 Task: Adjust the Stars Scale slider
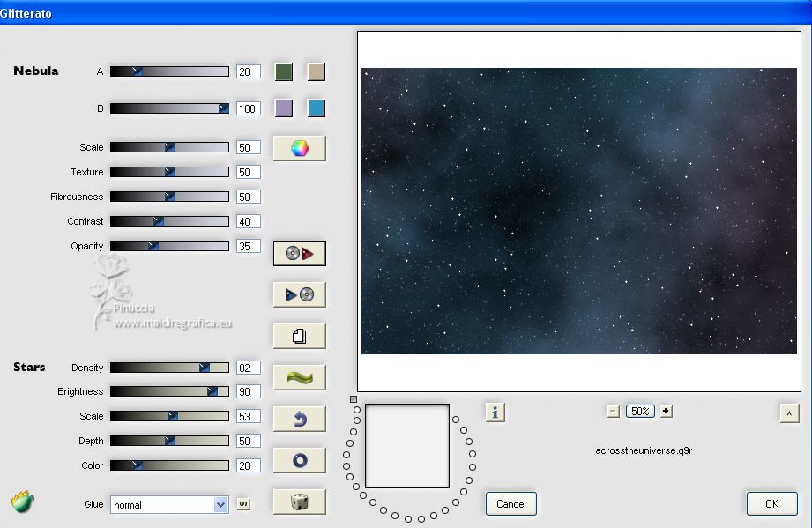point(169,416)
